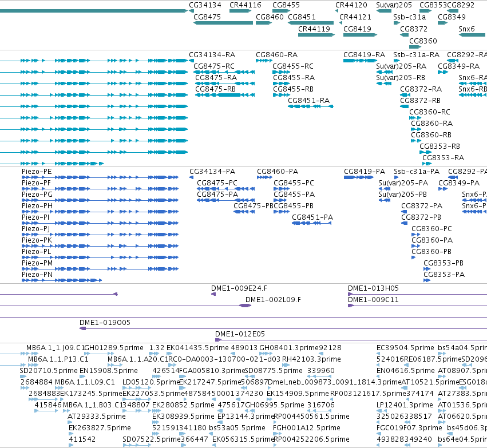This screenshot has height=448, width=487.
Task: Select the CG34134 gene label
Action: pyautogui.click(x=205, y=5)
